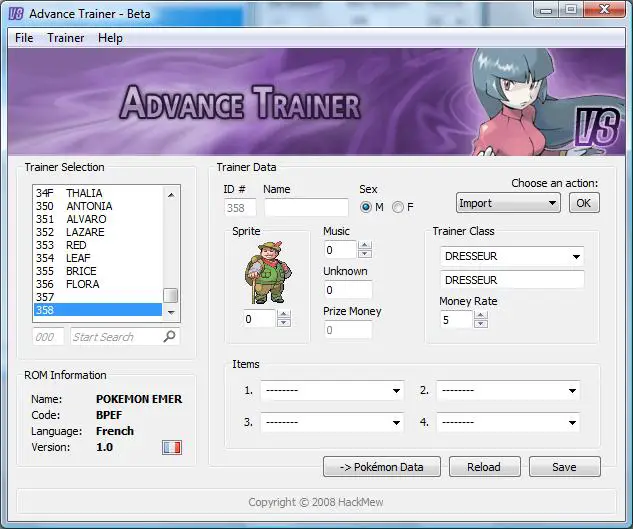Image resolution: width=633 pixels, height=529 pixels.
Task: Click the OK button
Action: pyautogui.click(x=584, y=203)
